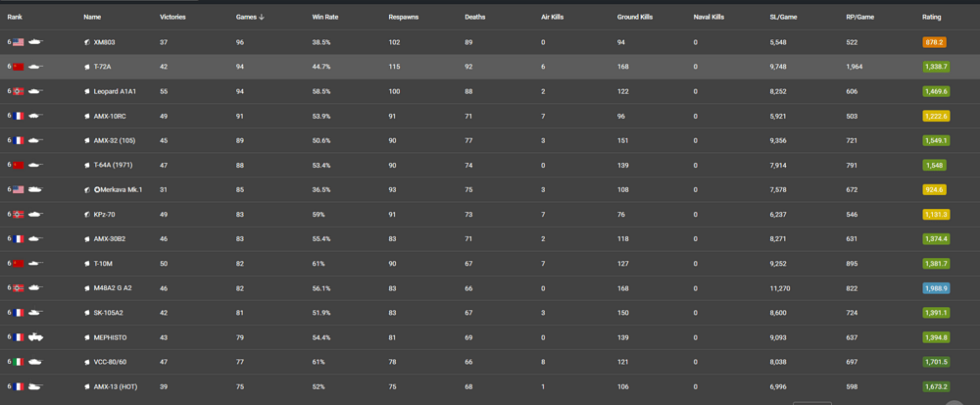Click the tank silhouette in the SK-105A2 row
The height and width of the screenshot is (405, 980).
(35, 313)
